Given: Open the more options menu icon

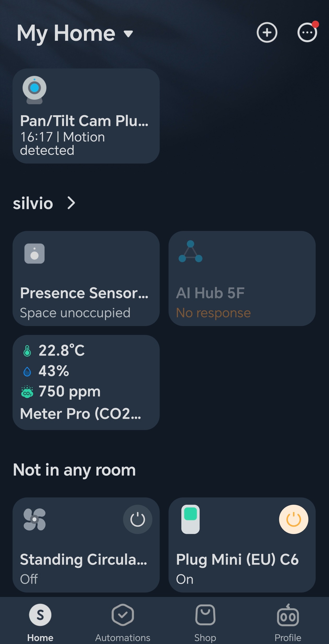Looking at the screenshot, I should (x=307, y=33).
